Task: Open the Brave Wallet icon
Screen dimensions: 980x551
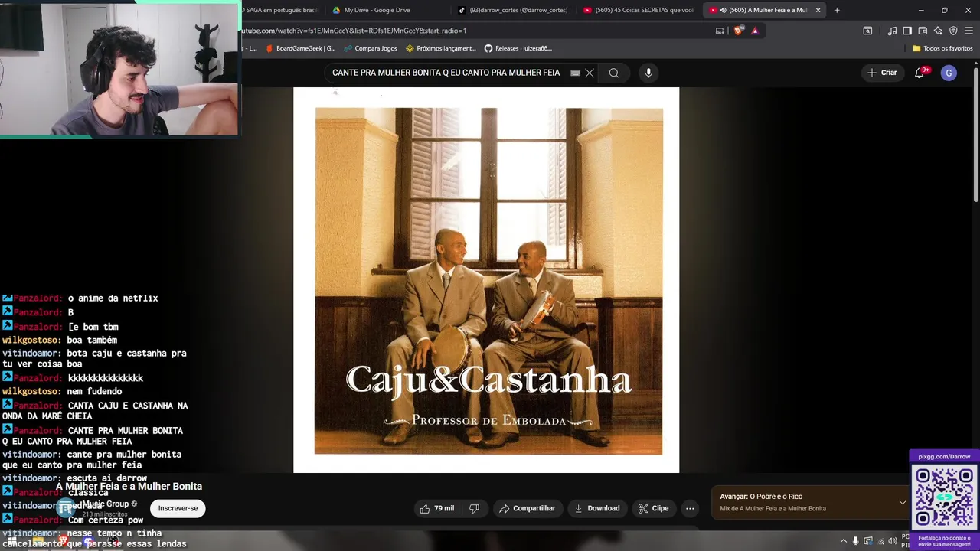Action: pyautogui.click(x=923, y=31)
